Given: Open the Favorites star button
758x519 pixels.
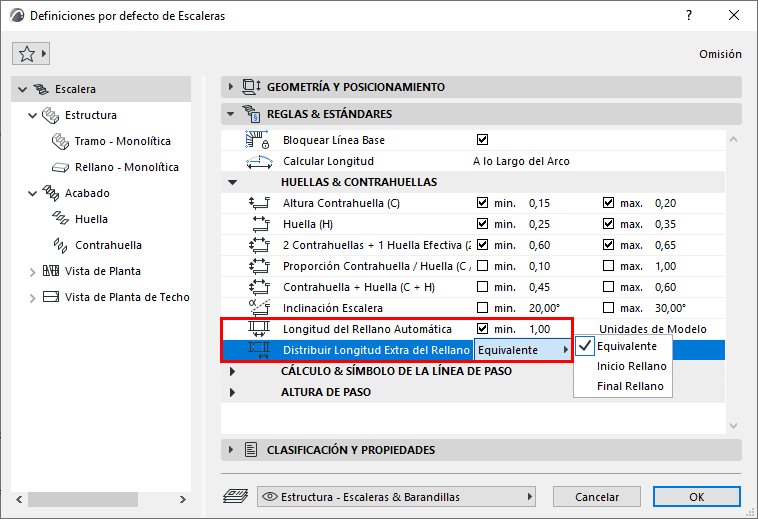Looking at the screenshot, I should point(31,54).
